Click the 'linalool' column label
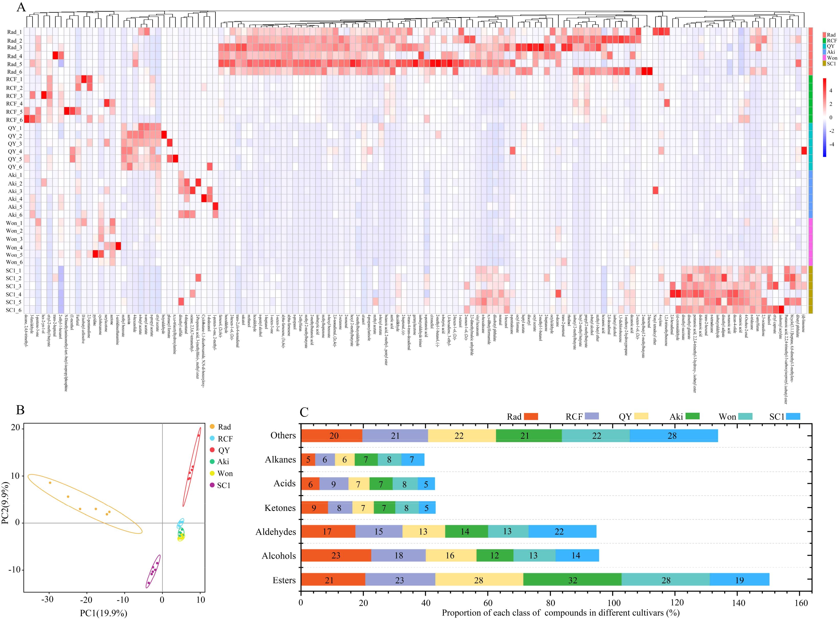This screenshot has height=619, width=840. point(769,320)
